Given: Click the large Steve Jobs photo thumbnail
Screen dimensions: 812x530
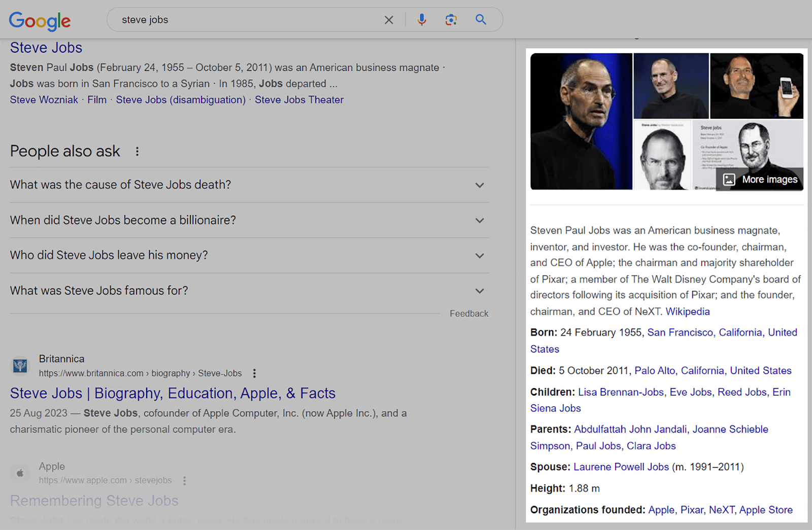Looking at the screenshot, I should 582,121.
